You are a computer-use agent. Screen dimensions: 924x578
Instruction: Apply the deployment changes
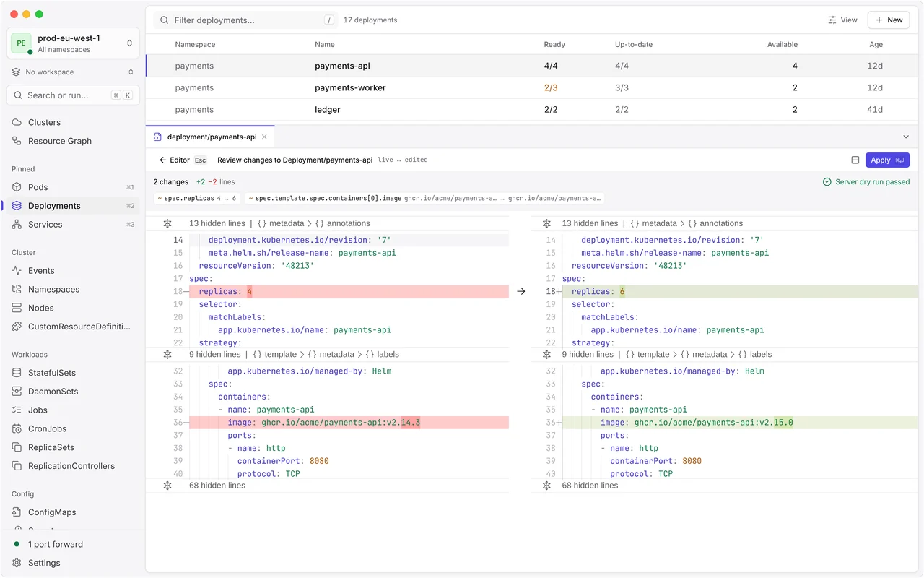pyautogui.click(x=887, y=160)
